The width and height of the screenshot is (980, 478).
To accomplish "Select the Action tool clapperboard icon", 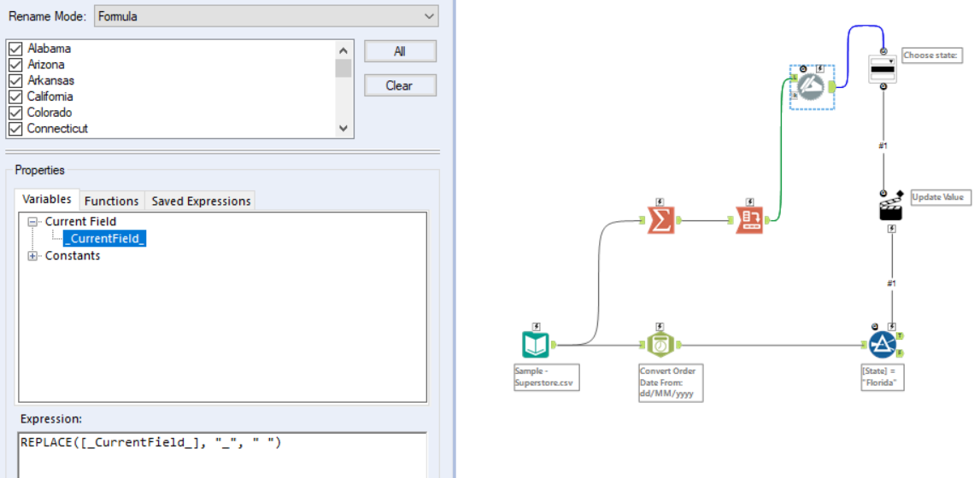I will pos(892,207).
